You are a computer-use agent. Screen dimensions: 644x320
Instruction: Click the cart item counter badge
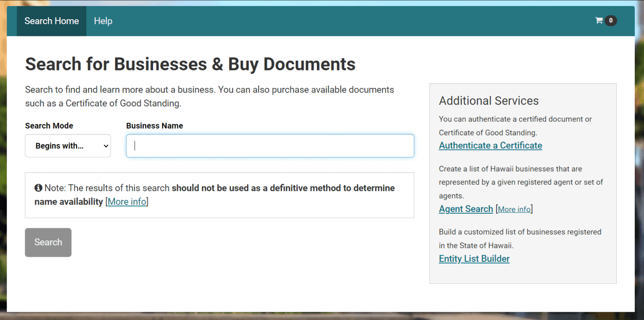click(610, 21)
